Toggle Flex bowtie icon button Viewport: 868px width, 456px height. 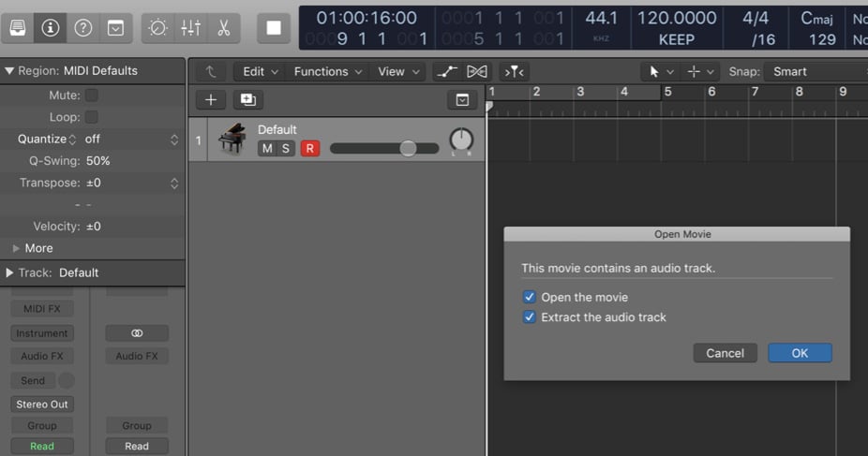[477, 72]
